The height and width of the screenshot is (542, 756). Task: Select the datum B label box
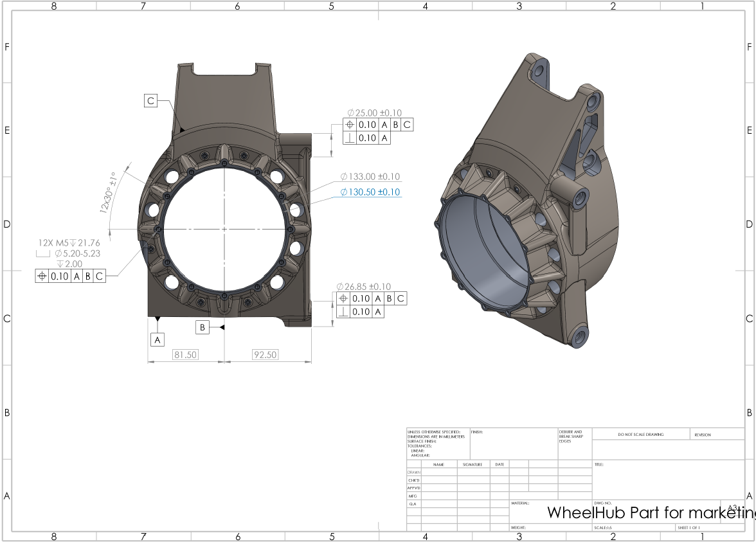(x=202, y=327)
